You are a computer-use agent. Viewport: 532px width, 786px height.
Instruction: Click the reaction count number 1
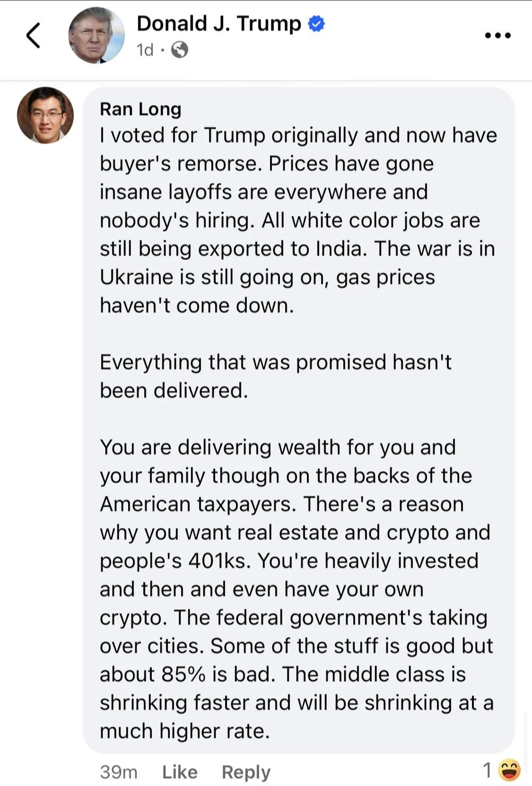pyautogui.click(x=487, y=770)
